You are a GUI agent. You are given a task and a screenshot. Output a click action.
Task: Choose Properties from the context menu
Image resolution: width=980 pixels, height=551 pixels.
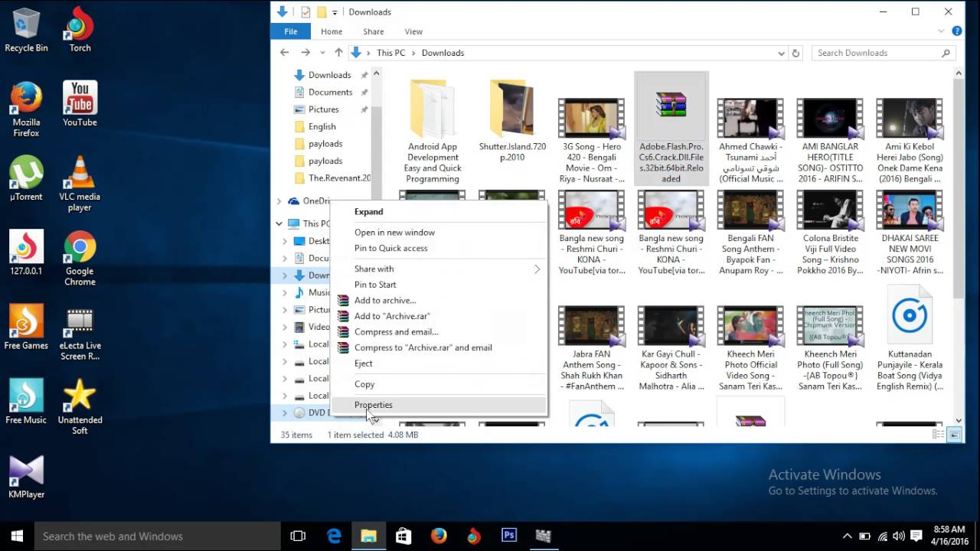pyautogui.click(x=439, y=405)
